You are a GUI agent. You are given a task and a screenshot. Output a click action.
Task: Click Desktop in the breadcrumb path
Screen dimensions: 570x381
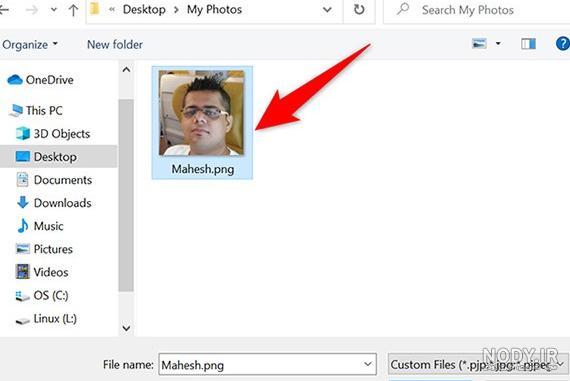(144, 10)
